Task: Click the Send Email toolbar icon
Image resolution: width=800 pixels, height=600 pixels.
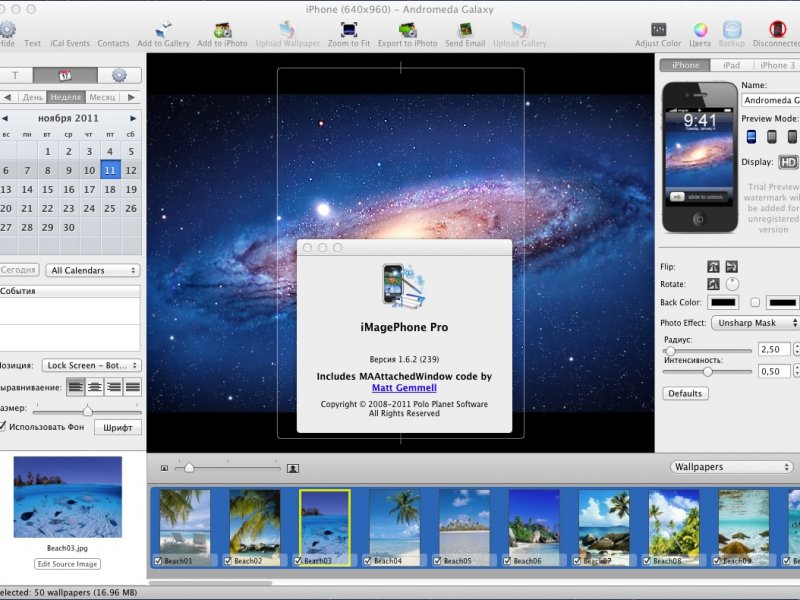Action: click(465, 30)
